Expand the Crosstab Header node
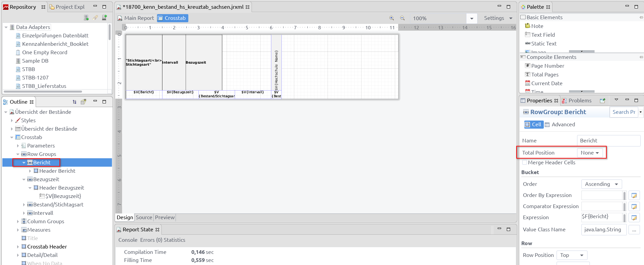This screenshot has width=644, height=265. [18, 247]
